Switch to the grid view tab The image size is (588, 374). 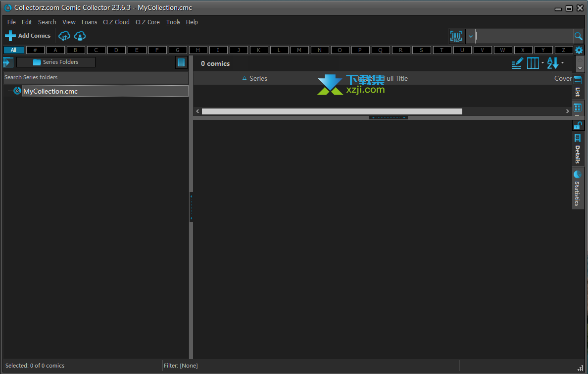578,108
